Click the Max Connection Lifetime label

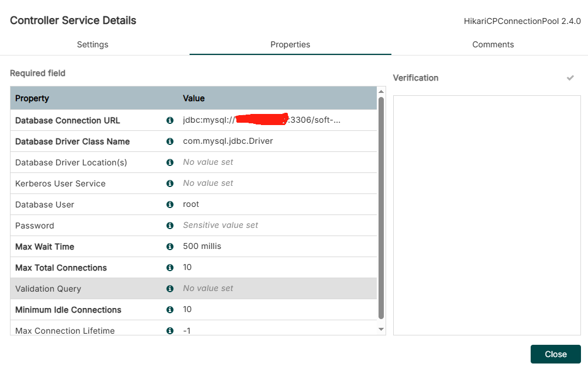pos(65,331)
